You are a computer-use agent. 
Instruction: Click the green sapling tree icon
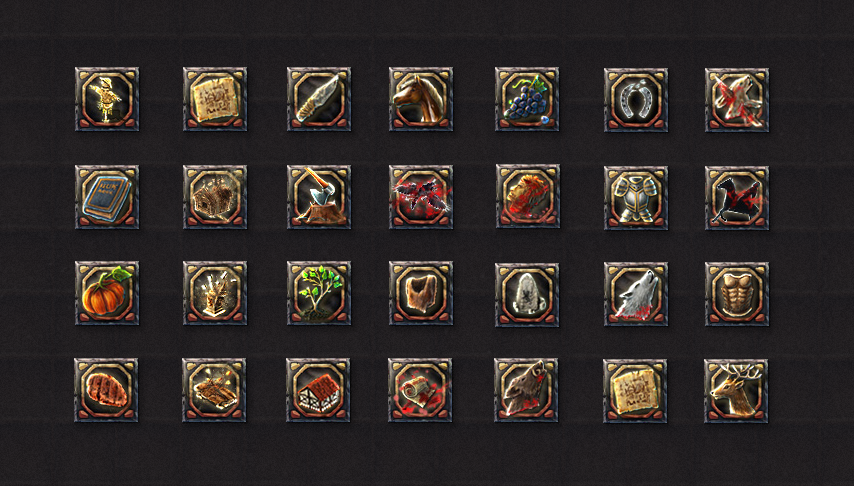tap(319, 293)
